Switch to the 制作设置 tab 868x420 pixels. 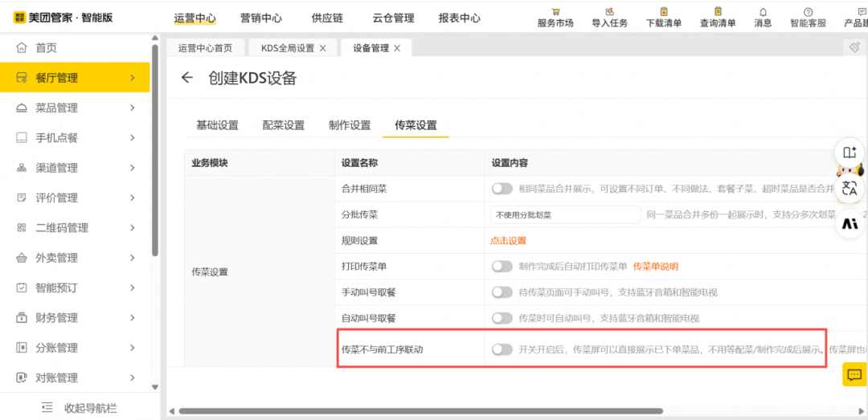click(x=350, y=125)
